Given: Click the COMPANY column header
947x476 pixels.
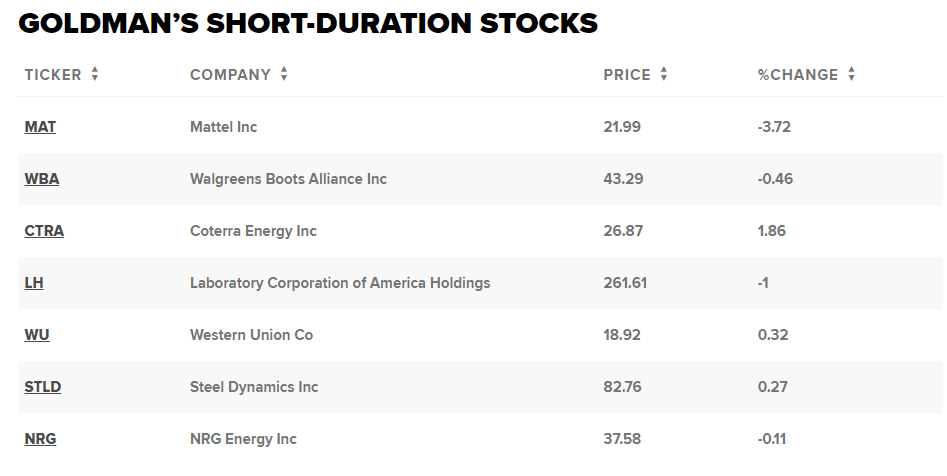Looking at the screenshot, I should [x=230, y=74].
